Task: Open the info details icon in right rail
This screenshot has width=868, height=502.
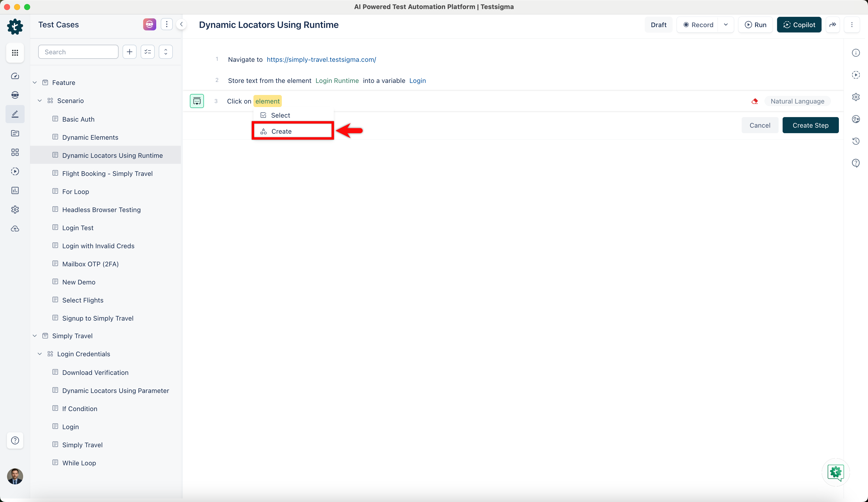Action: tap(856, 53)
